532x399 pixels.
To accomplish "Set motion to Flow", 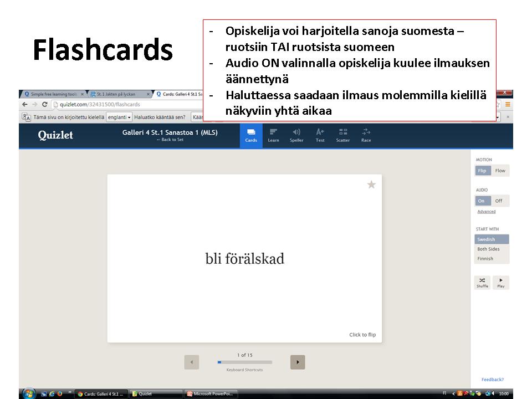I will click(500, 171).
